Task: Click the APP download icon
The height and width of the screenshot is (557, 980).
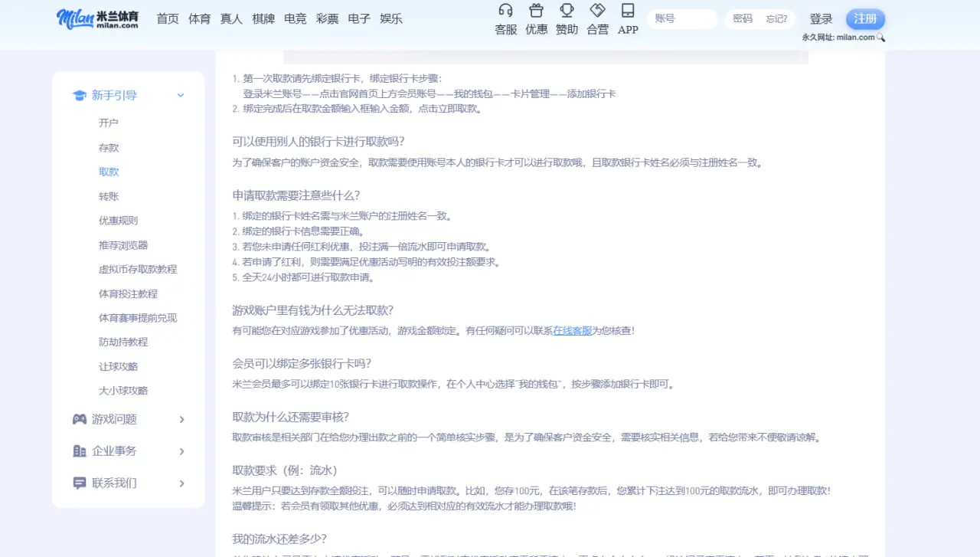Action: pyautogui.click(x=628, y=18)
